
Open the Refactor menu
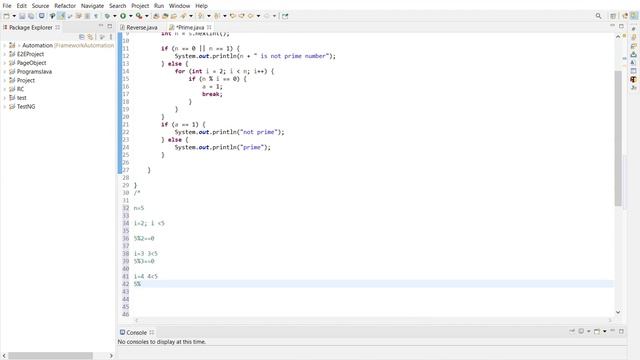point(65,6)
